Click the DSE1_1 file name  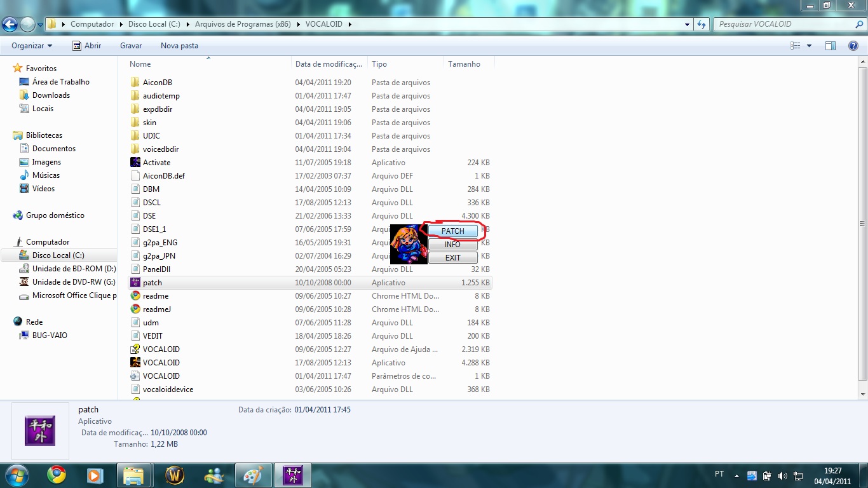pyautogui.click(x=154, y=229)
